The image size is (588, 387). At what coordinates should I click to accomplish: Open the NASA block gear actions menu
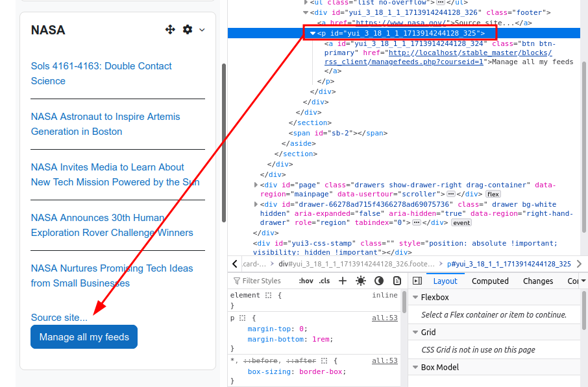[x=188, y=30]
